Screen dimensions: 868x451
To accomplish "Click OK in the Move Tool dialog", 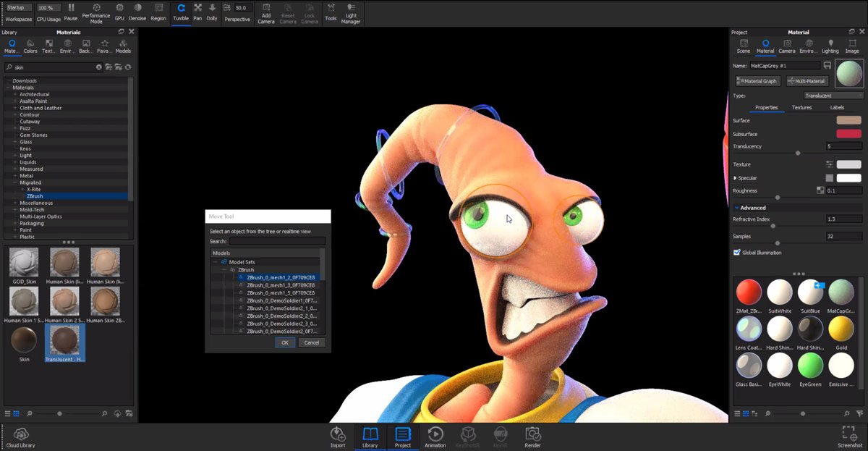I will point(285,342).
